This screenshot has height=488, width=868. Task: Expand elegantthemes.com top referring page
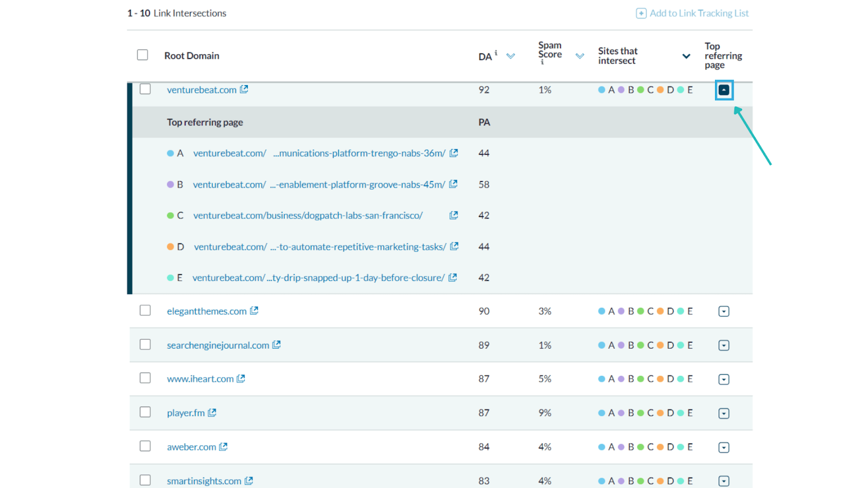pos(724,311)
